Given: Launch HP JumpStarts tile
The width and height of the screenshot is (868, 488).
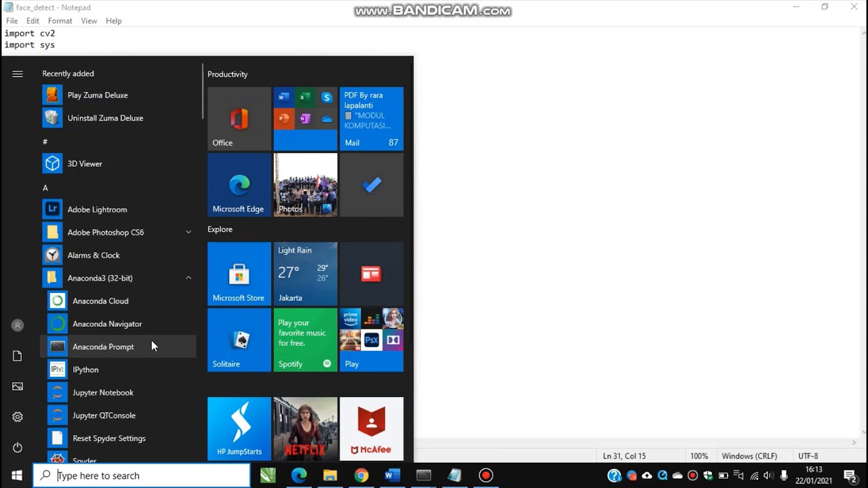Looking at the screenshot, I should (239, 429).
